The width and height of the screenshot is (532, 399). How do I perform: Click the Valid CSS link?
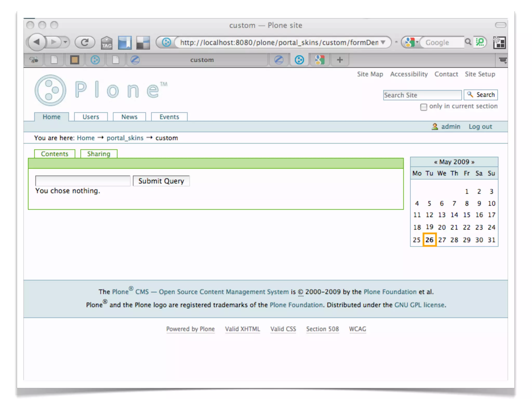(283, 329)
